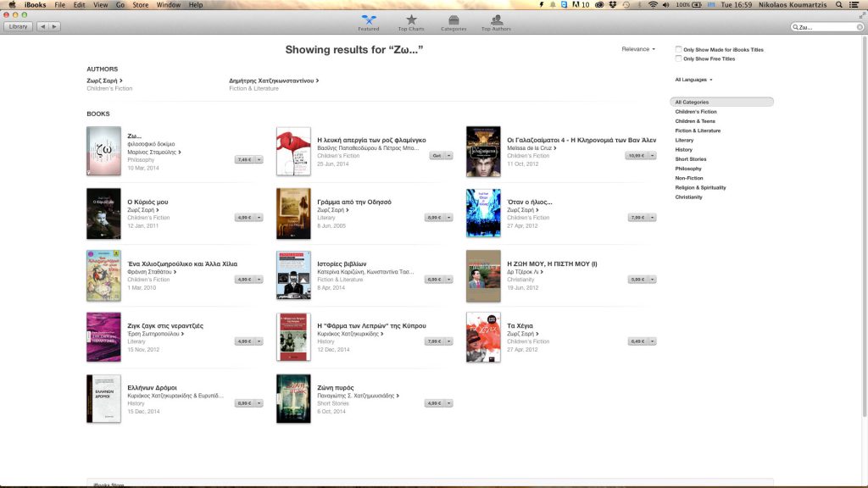Screen dimensions: 868x488
Task: Go back with the left arrow button
Action: (42, 26)
